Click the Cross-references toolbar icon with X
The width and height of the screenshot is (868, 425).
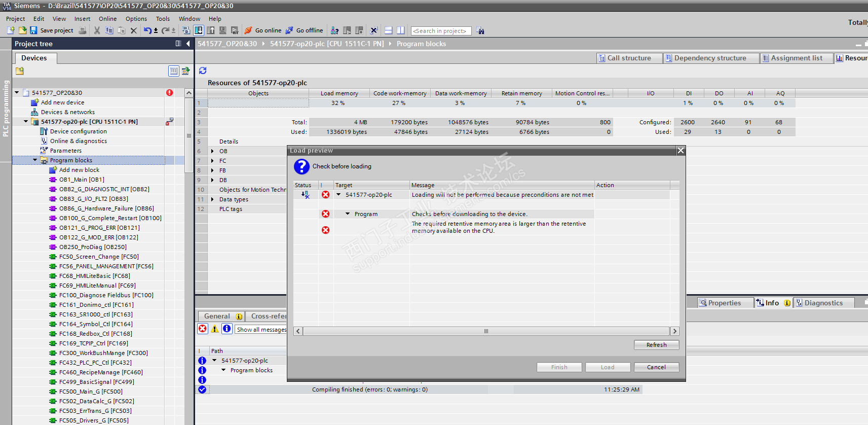pos(374,30)
